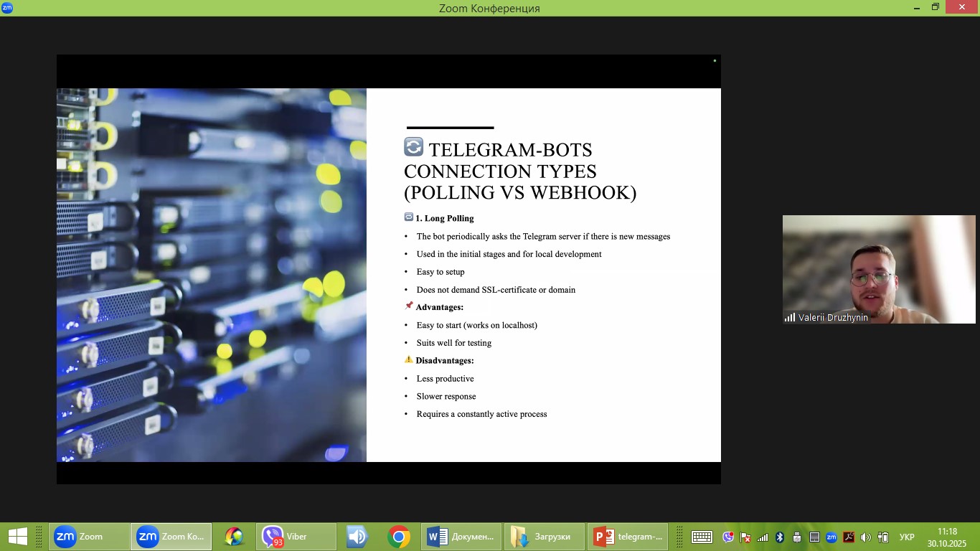Open the Zoom logo menu in title bar
Image resolution: width=980 pixels, height=551 pixels.
click(7, 8)
